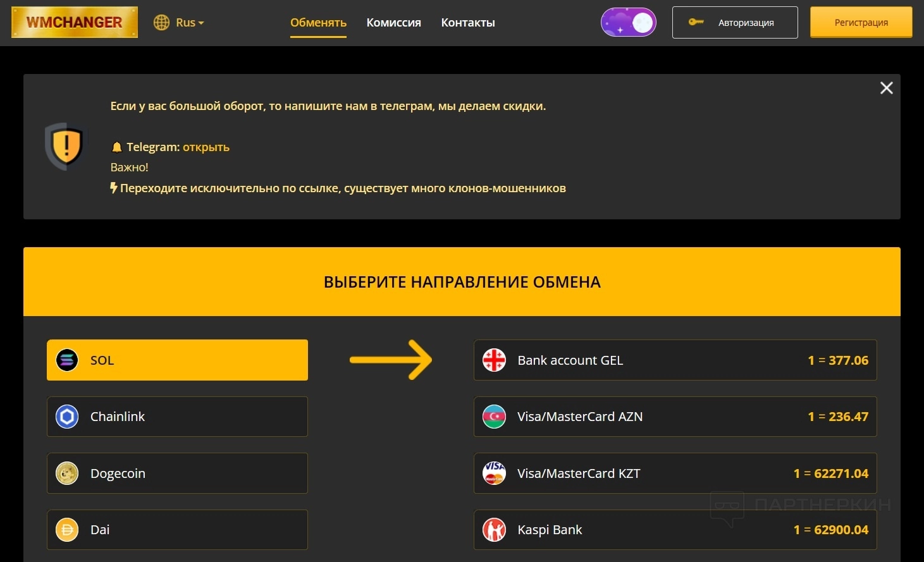Screen dimensions: 924x562
Task: Click the Важно! text
Action: [130, 168]
